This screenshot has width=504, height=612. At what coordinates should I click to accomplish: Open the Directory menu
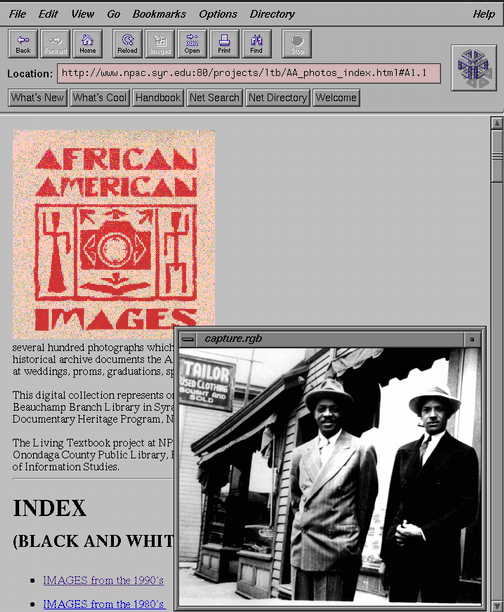click(272, 14)
